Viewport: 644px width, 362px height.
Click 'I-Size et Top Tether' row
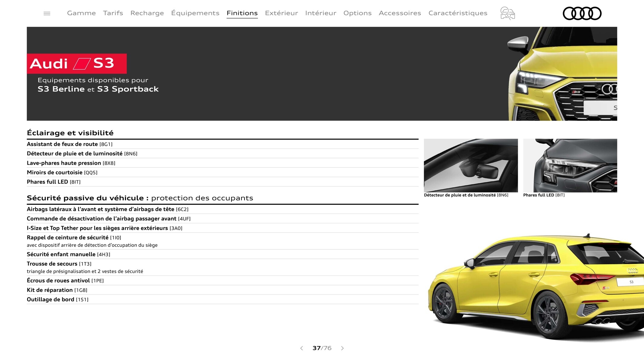(x=223, y=228)
